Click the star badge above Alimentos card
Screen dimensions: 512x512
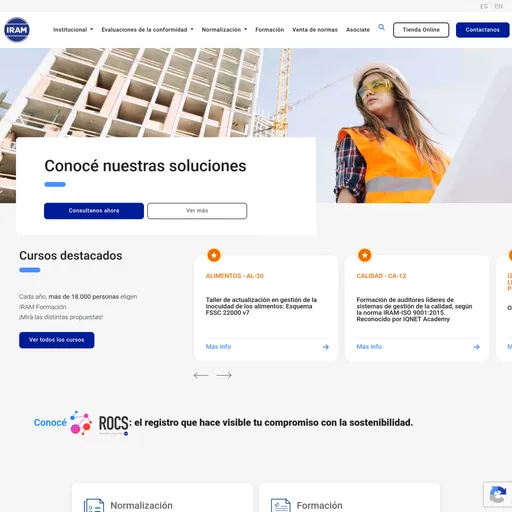pos(214,255)
